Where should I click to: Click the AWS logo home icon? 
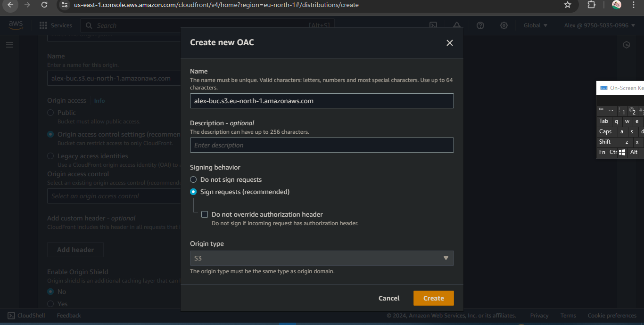pos(16,25)
